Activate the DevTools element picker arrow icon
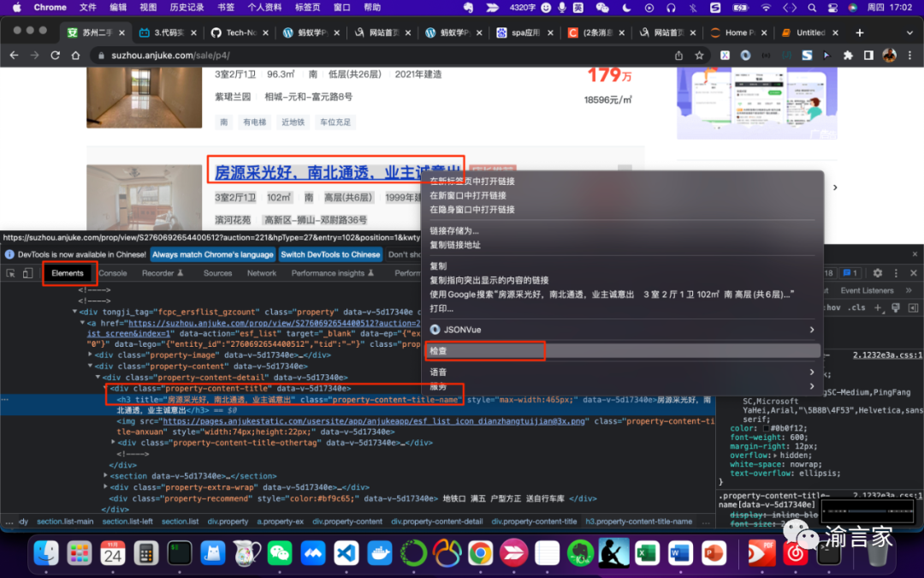This screenshot has width=924, height=578. pos(10,273)
